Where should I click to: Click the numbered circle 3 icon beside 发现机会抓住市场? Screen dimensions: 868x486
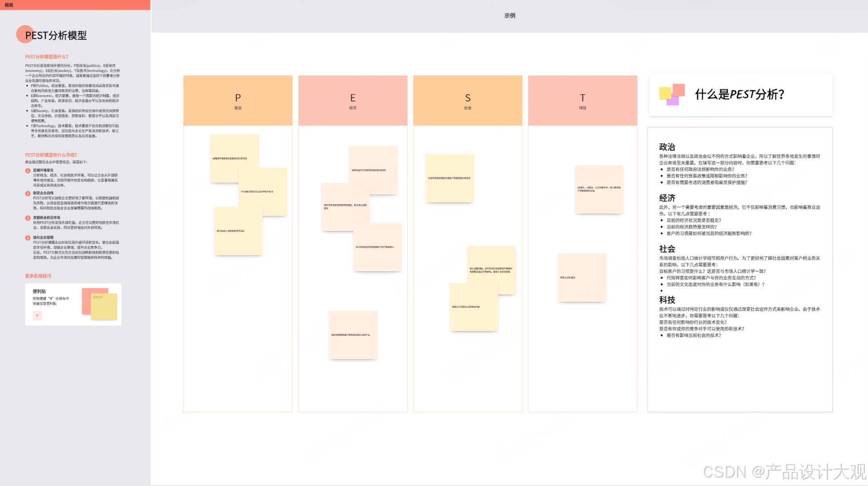(28, 218)
